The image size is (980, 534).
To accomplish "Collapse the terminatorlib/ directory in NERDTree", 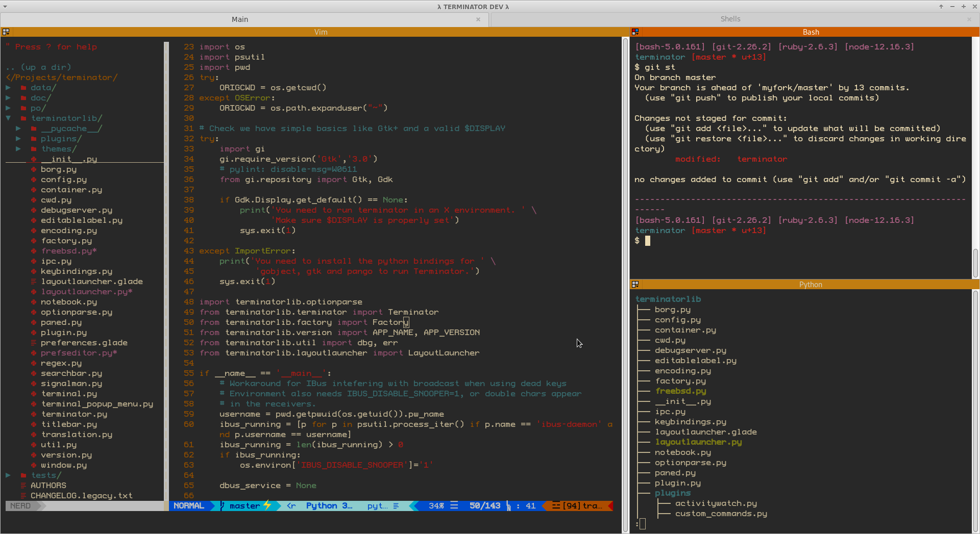I will (8, 118).
